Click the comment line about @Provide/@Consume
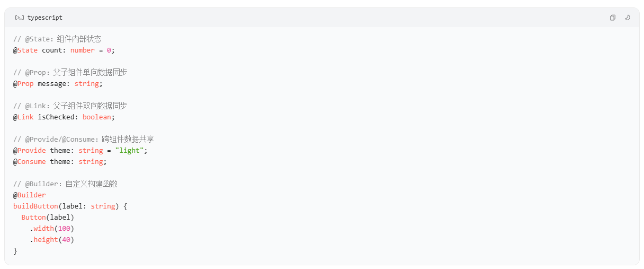This screenshot has height=269, width=644. [84, 140]
